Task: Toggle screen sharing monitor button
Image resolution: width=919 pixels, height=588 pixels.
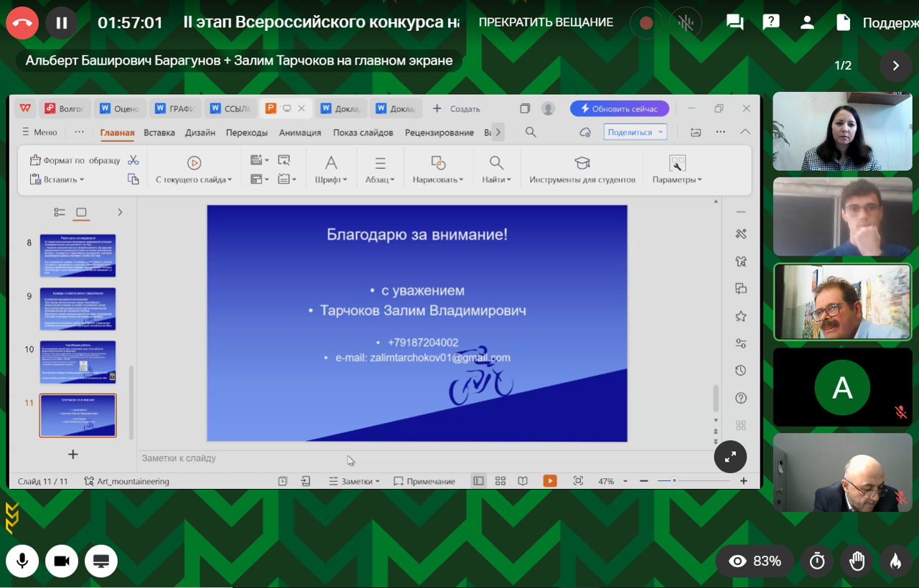Action: point(101,561)
